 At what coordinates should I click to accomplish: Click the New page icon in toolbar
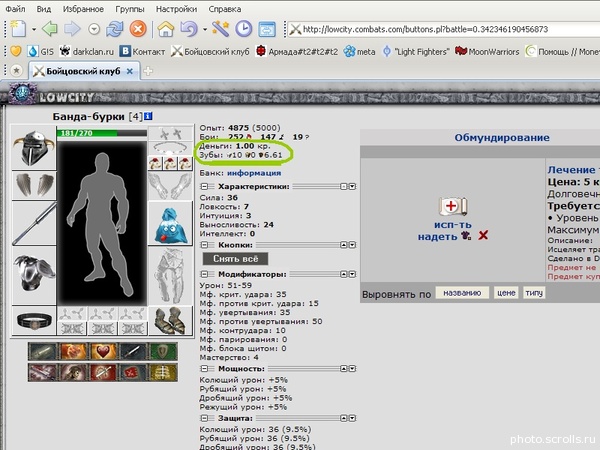point(18,29)
